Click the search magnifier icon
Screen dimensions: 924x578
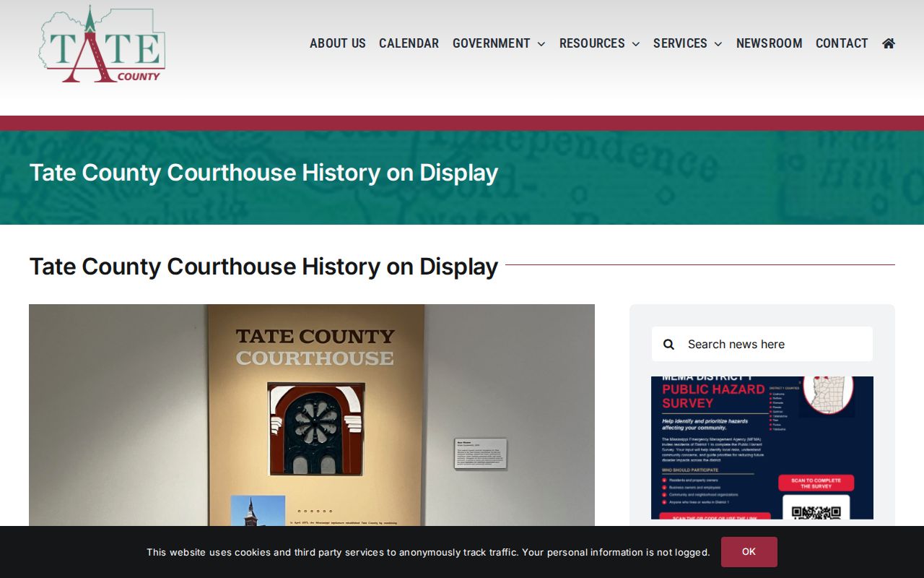[668, 344]
